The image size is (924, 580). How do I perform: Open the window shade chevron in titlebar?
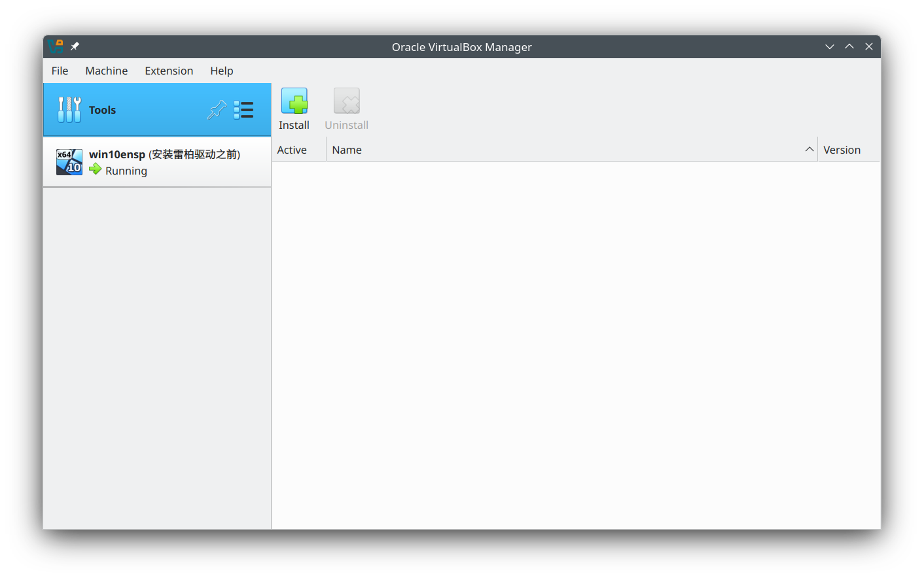pos(829,46)
